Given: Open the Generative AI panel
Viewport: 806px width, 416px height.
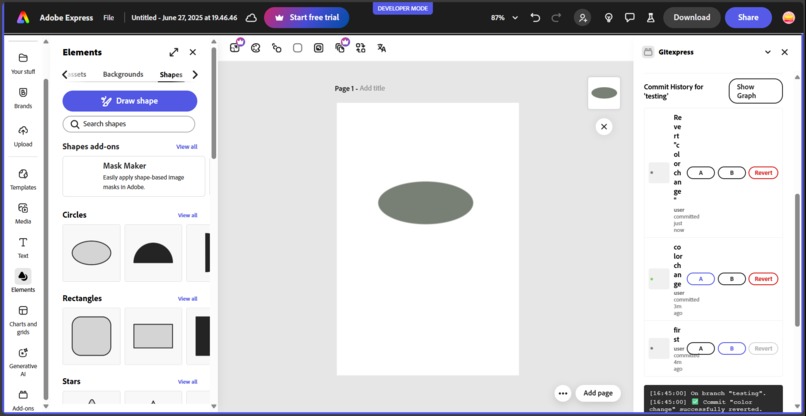Looking at the screenshot, I should coord(23,361).
